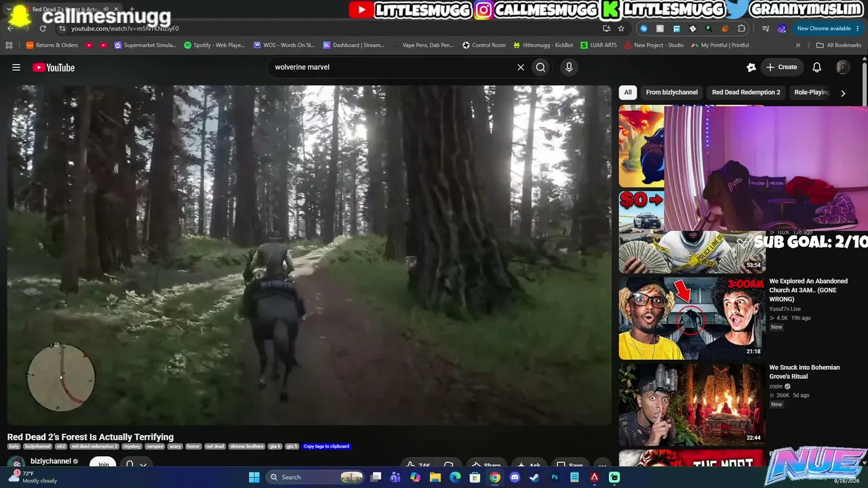Select the 'All' filter chip
The width and height of the screenshot is (868, 488).
(x=628, y=92)
